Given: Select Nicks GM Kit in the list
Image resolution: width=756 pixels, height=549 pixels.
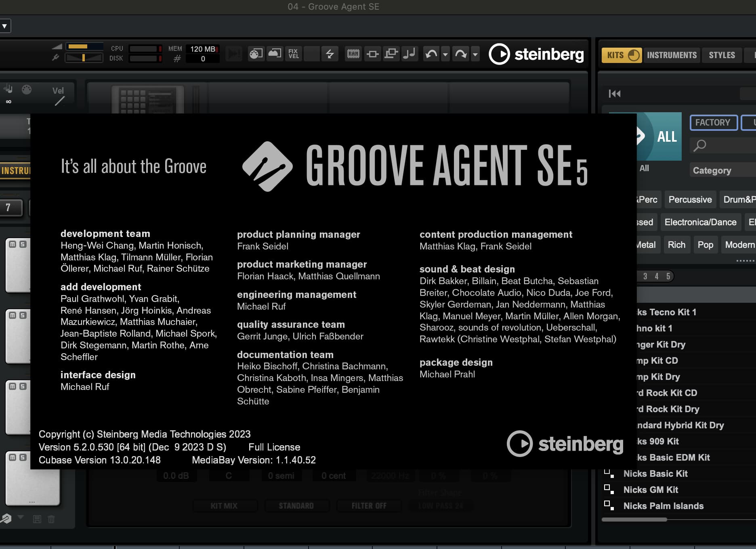Looking at the screenshot, I should 651,490.
